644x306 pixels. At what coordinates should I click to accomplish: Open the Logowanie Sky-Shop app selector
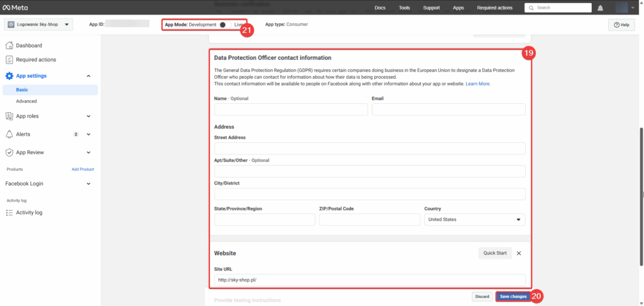39,25
